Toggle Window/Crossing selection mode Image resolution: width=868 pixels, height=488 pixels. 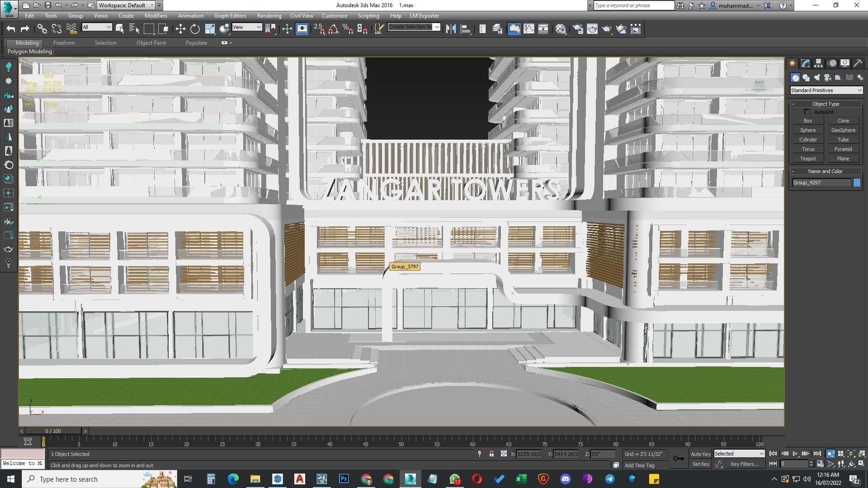[164, 29]
